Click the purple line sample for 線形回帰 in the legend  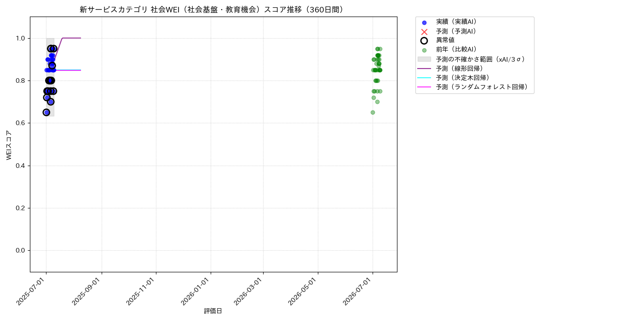[x=424, y=68]
